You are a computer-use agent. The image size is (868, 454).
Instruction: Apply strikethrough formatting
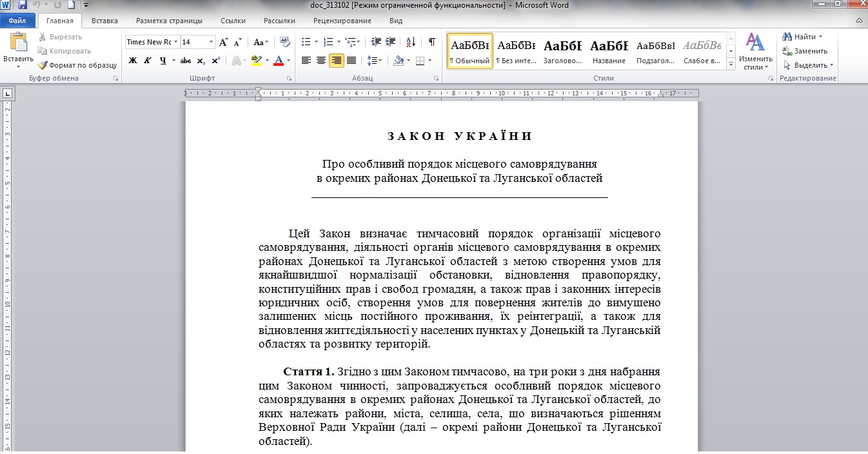186,61
